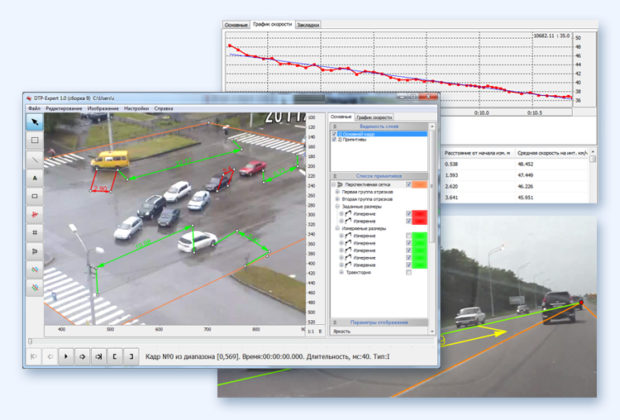Open the Файл menu
The image size is (620, 420).
pyautogui.click(x=34, y=108)
